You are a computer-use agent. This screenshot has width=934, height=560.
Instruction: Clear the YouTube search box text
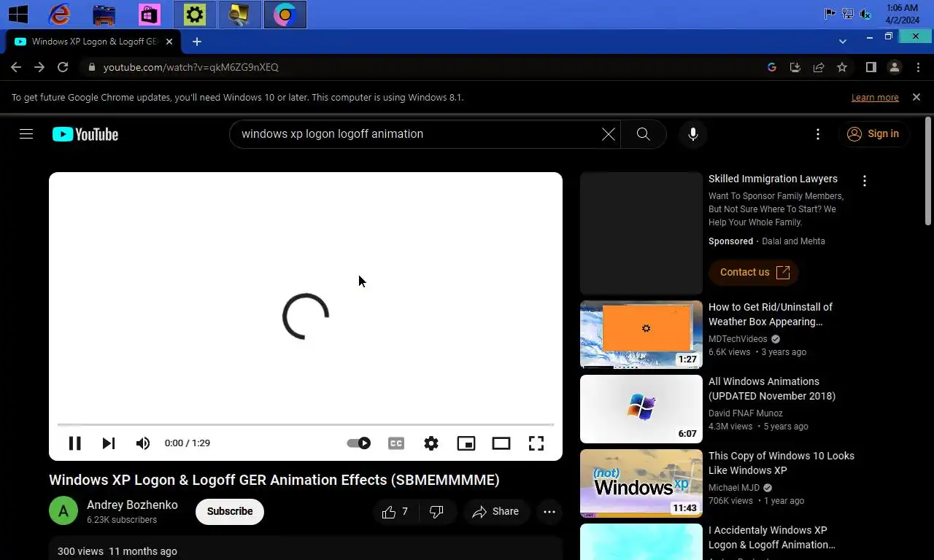pyautogui.click(x=608, y=134)
